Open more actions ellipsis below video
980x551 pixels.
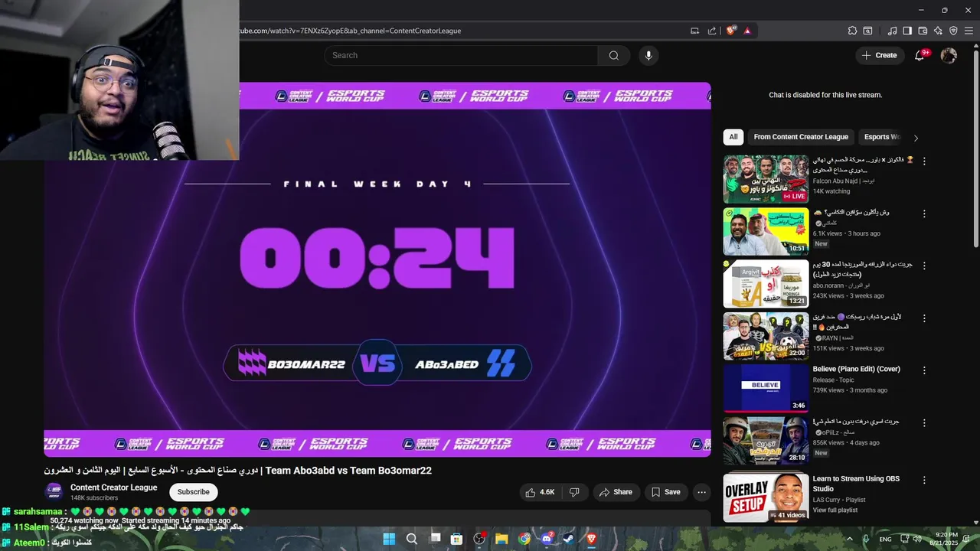pos(701,492)
